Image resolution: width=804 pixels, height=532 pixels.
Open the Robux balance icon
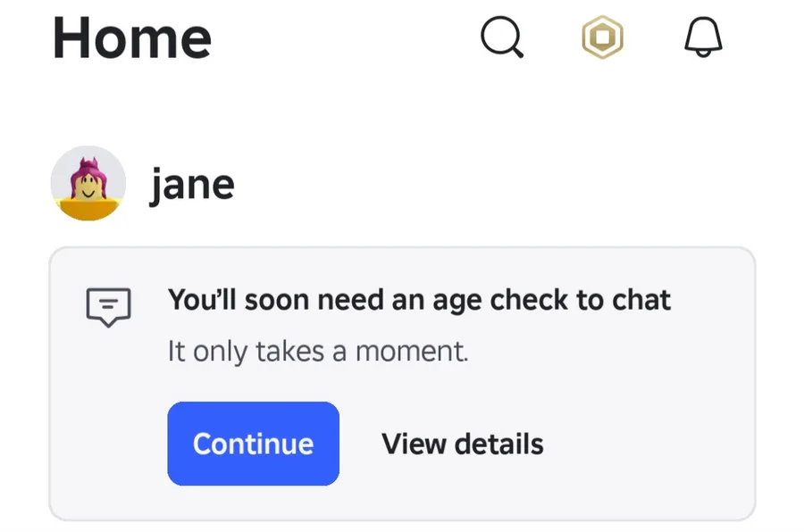tap(603, 38)
